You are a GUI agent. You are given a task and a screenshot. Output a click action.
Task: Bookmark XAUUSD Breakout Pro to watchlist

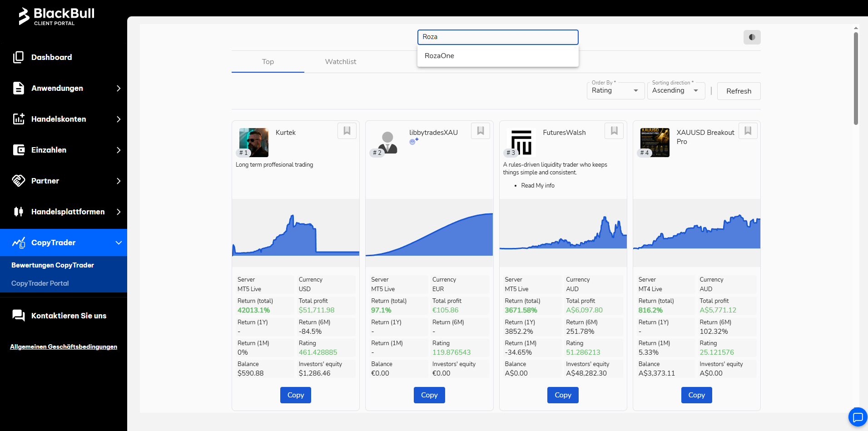coord(748,131)
